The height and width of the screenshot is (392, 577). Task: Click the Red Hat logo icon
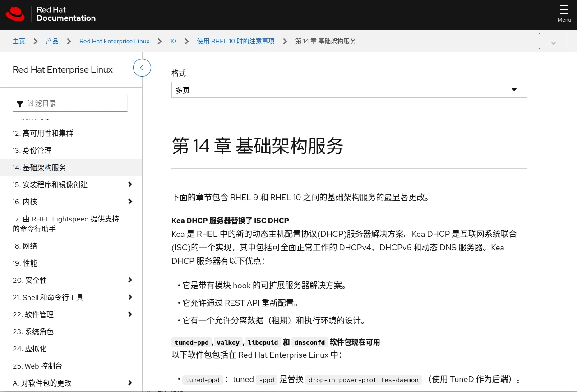[x=15, y=14]
